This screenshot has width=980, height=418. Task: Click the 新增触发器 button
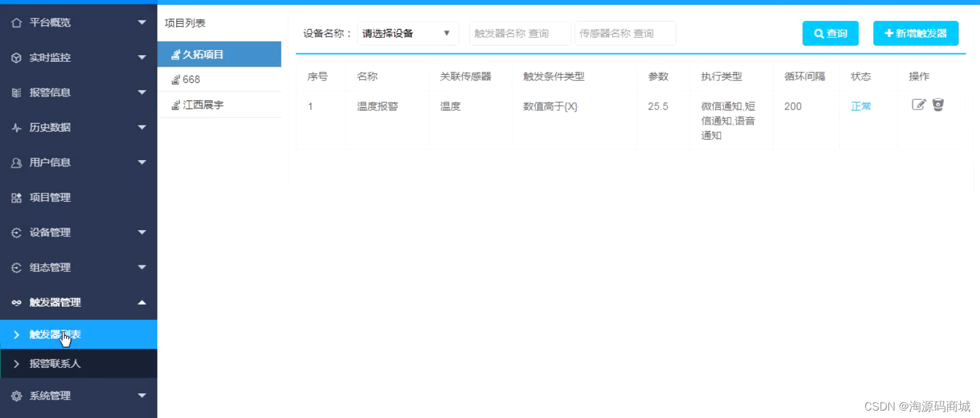pos(916,33)
